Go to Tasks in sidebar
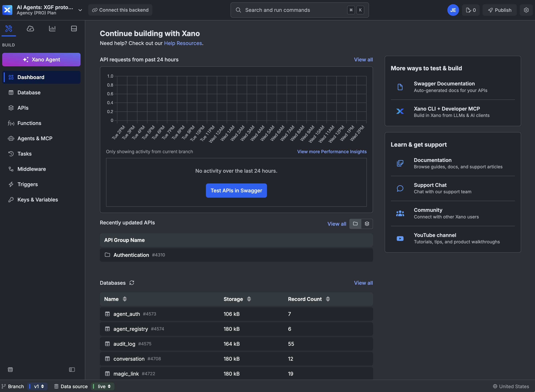 pos(41,154)
